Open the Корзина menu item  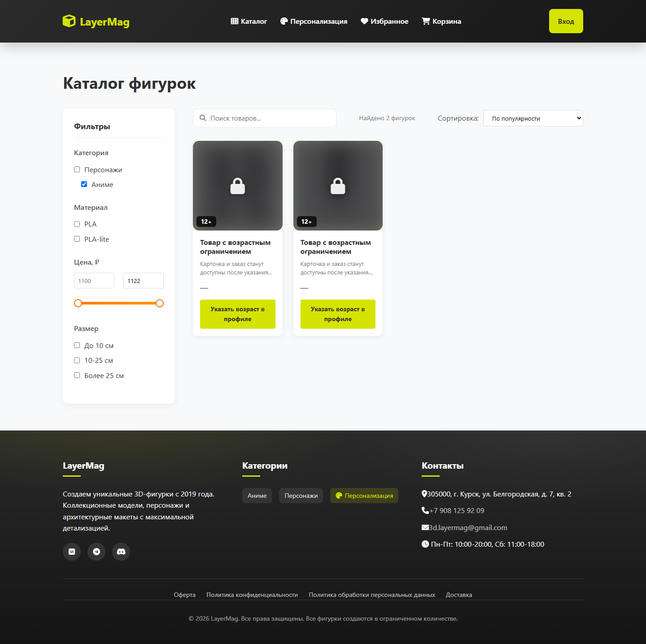pyautogui.click(x=441, y=21)
